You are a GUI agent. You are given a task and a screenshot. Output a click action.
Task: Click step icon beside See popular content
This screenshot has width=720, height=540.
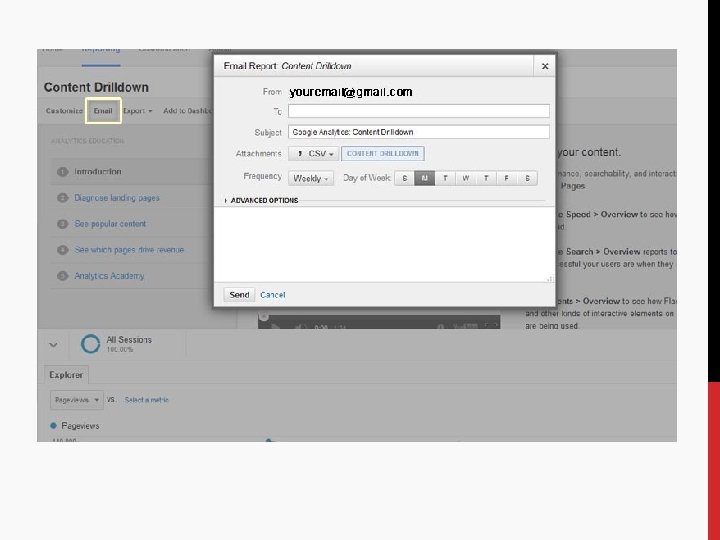[x=62, y=224]
